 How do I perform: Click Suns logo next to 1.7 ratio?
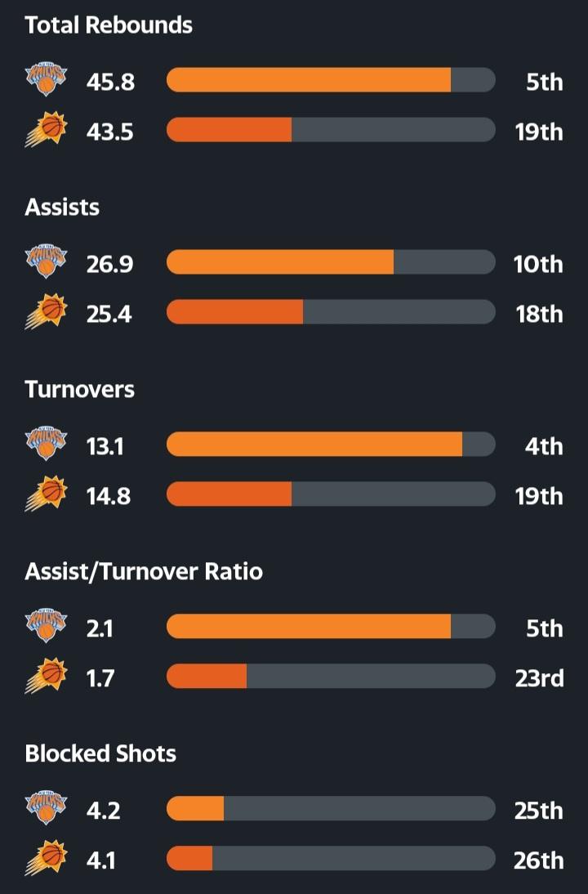[47, 677]
